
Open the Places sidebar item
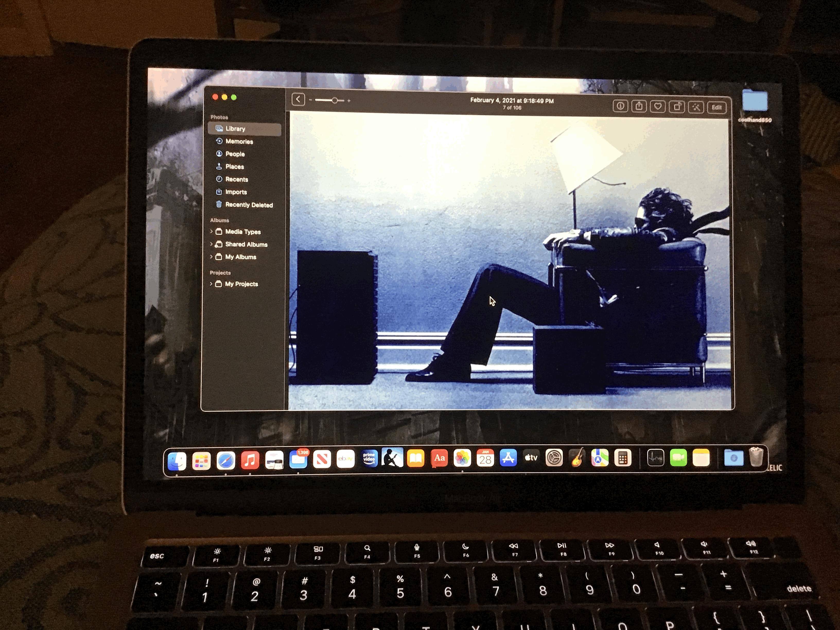click(x=234, y=166)
